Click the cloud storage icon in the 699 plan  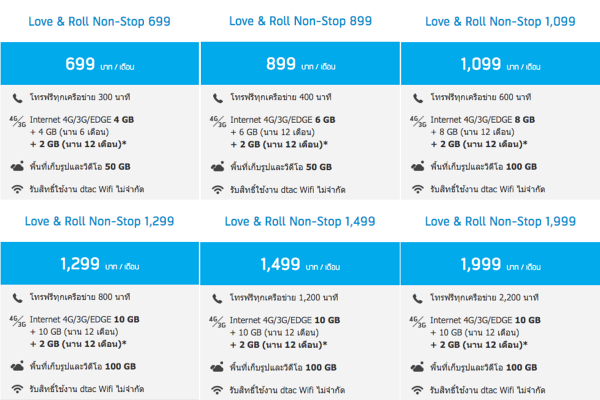tap(18, 167)
